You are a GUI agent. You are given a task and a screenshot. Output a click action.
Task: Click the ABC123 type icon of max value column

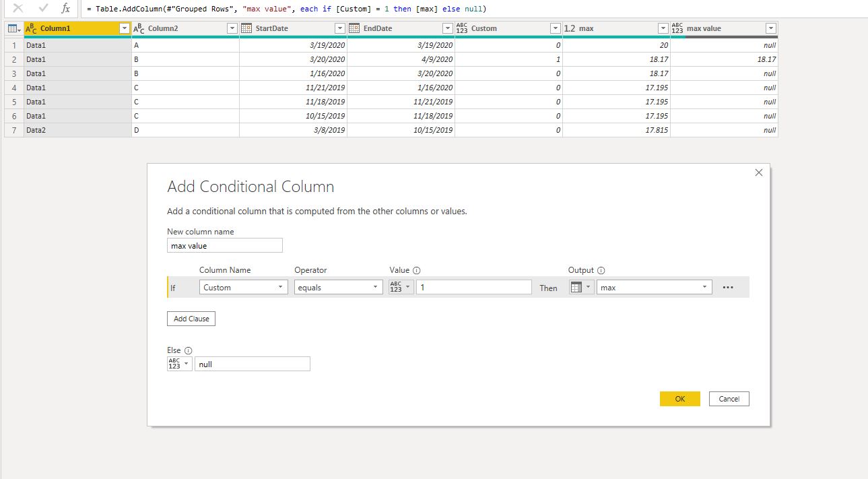click(677, 28)
